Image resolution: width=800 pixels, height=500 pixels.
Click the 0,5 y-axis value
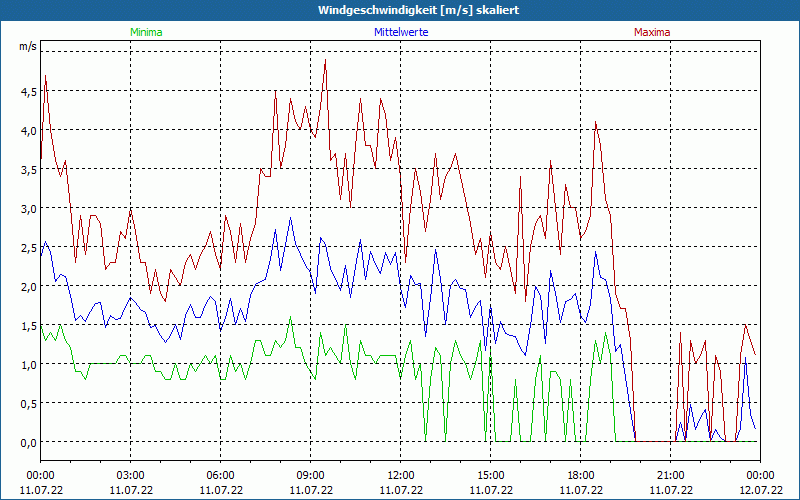tap(28, 404)
